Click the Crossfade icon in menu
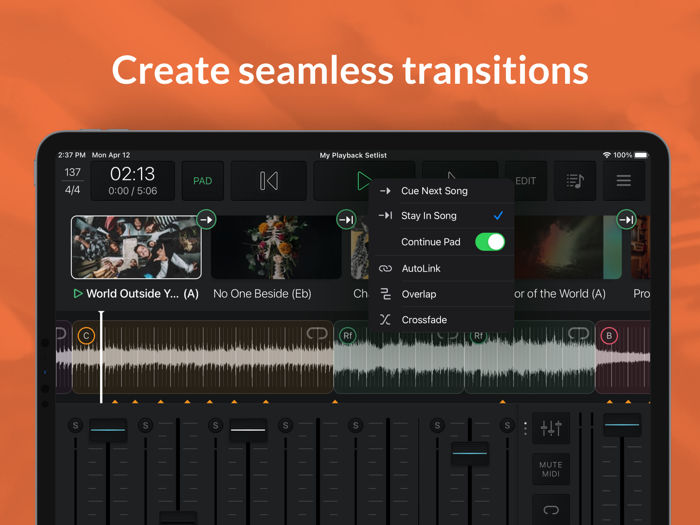 pos(385,320)
